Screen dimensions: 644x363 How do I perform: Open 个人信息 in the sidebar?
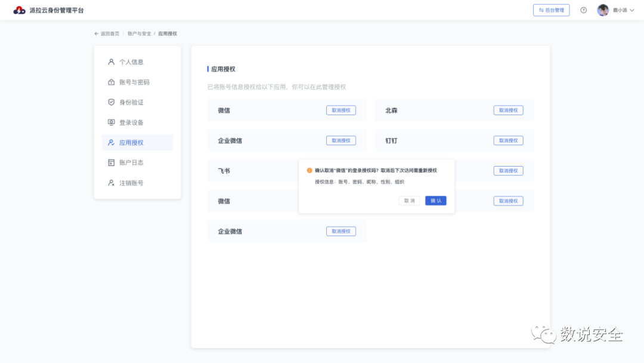(137, 61)
